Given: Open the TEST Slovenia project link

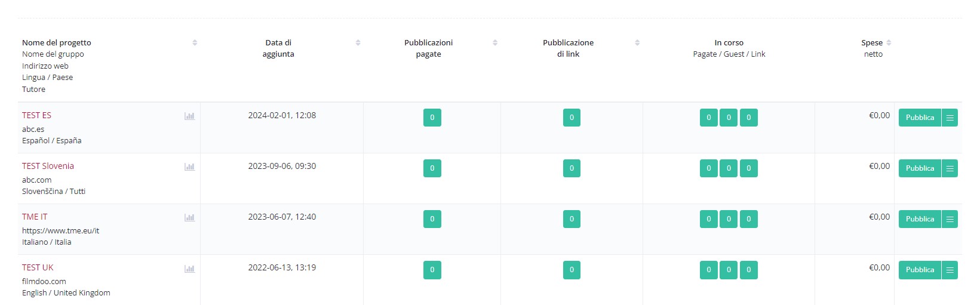Looking at the screenshot, I should tap(48, 166).
